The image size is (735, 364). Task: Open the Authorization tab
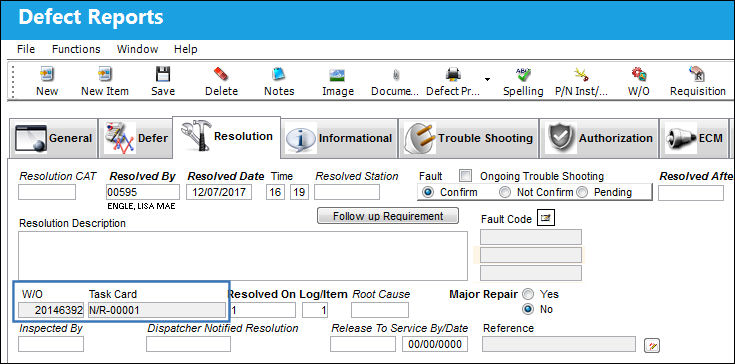(x=600, y=138)
